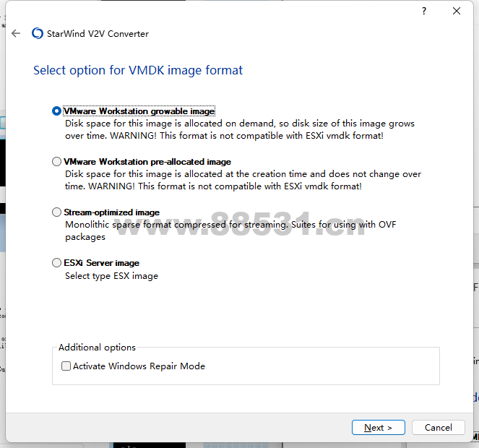Click the 'StarWind V2V Converter' title text

98,34
